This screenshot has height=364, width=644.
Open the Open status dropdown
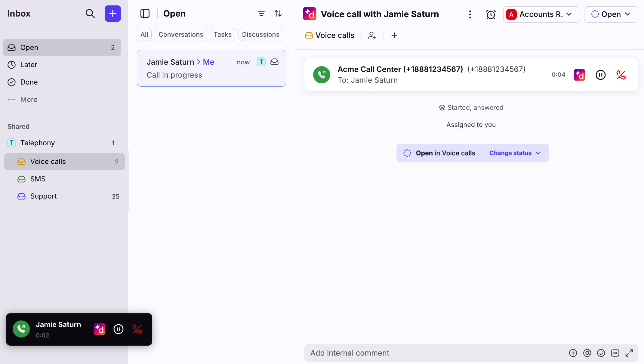611,14
